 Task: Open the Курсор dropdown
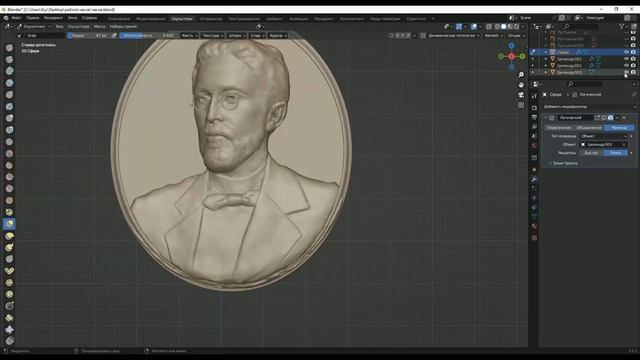pos(278,36)
